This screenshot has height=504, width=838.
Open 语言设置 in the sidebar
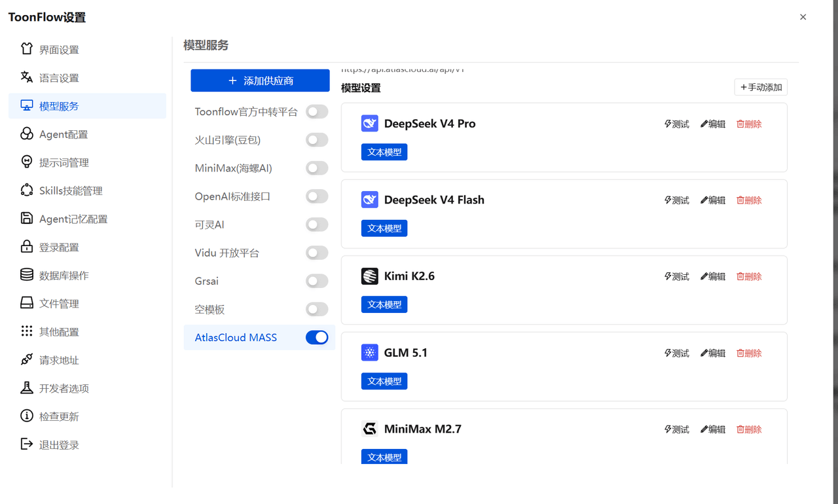[87, 78]
